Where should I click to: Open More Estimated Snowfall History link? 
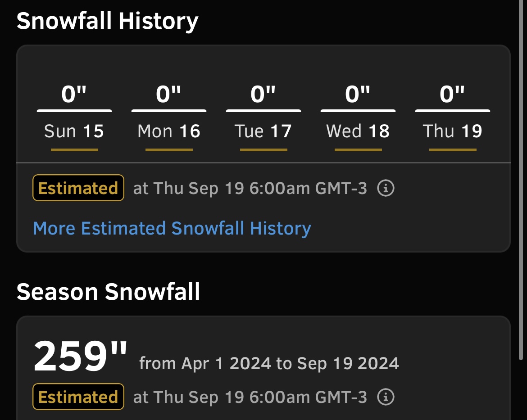172,229
